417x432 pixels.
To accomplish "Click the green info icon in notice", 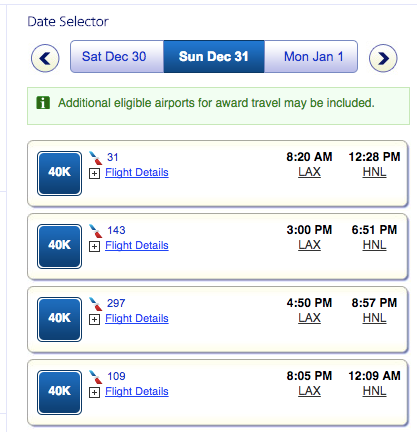I will 43,103.
